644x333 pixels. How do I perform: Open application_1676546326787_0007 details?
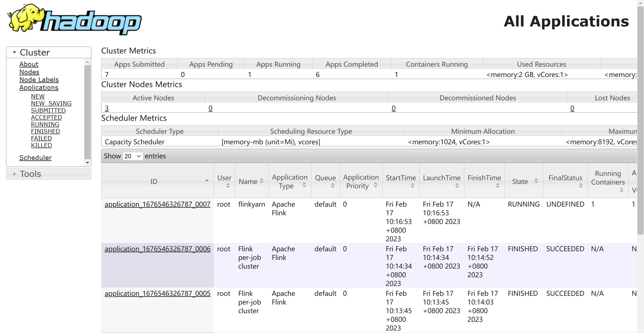(x=158, y=204)
